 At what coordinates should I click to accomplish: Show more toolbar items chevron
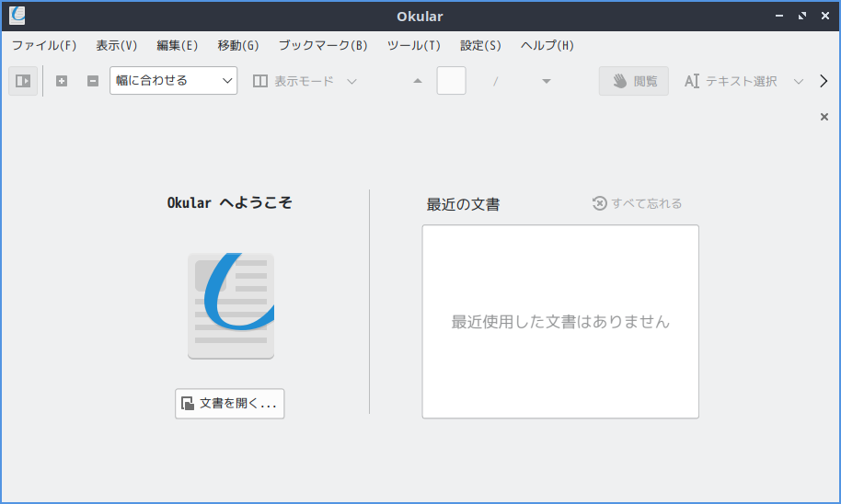824,81
